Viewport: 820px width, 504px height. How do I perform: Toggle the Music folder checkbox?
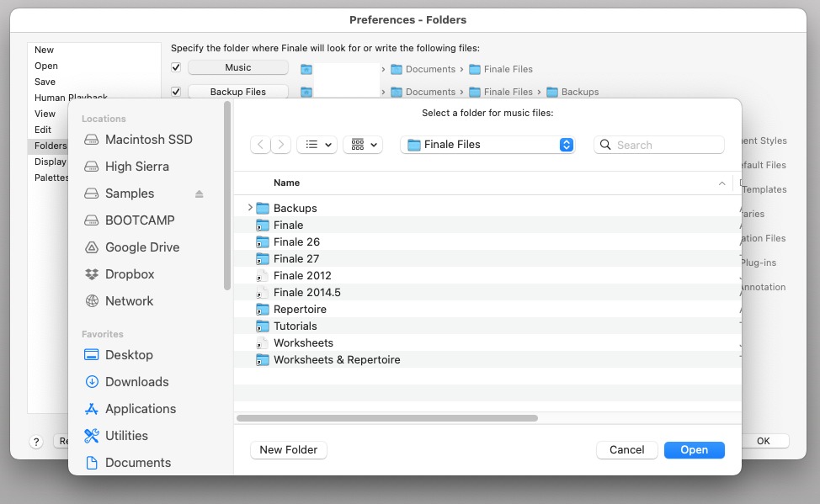coord(176,67)
